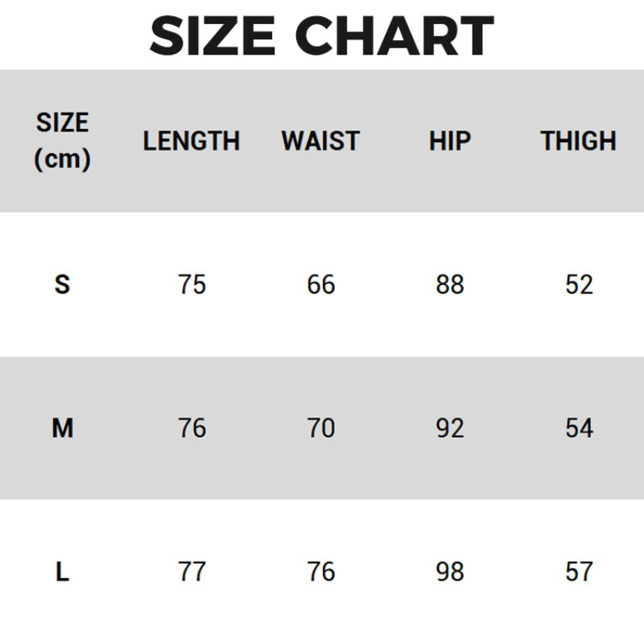The height and width of the screenshot is (644, 644).
Task: Click the SIZE CHART title
Action: [322, 35]
